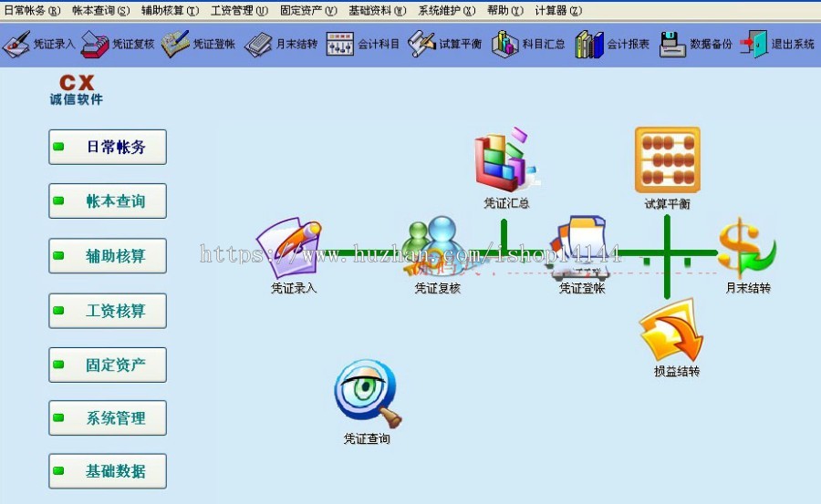Image resolution: width=821 pixels, height=504 pixels.
Task: Open the 帮助 menu
Action: [505, 10]
